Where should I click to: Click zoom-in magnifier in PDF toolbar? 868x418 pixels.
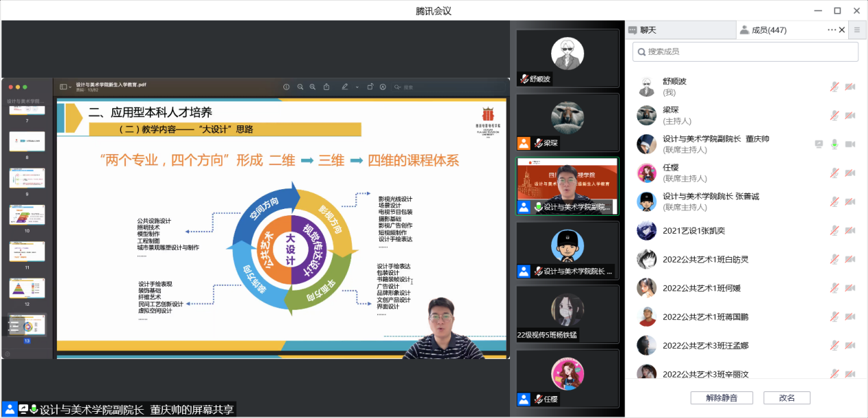click(x=313, y=87)
